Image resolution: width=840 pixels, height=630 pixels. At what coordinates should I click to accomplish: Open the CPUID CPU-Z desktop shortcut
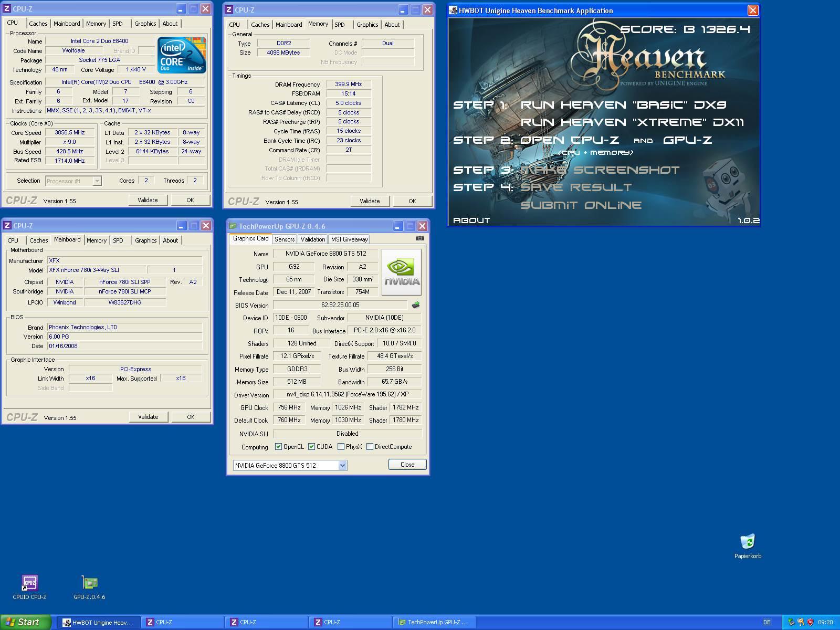pyautogui.click(x=29, y=587)
